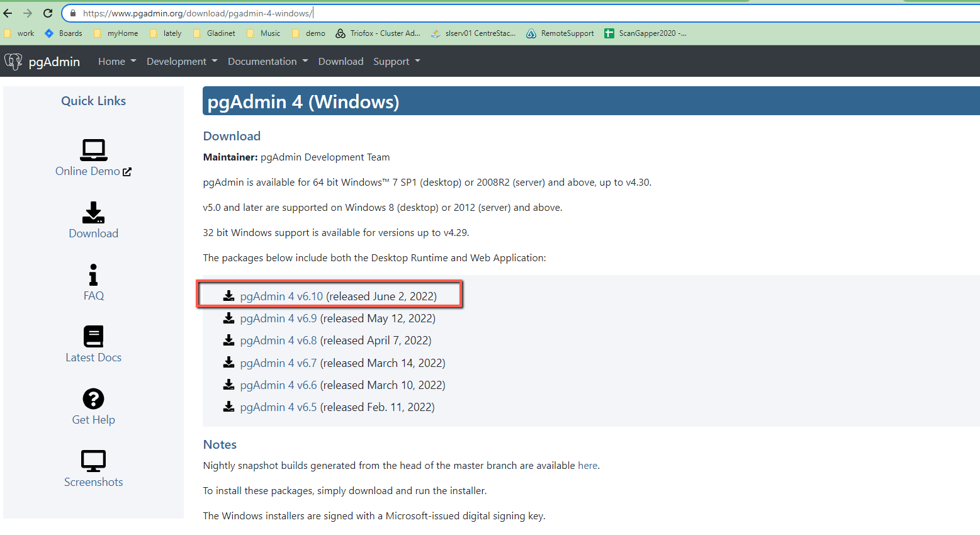
Task: Click the FAQ info icon
Action: pos(94,274)
